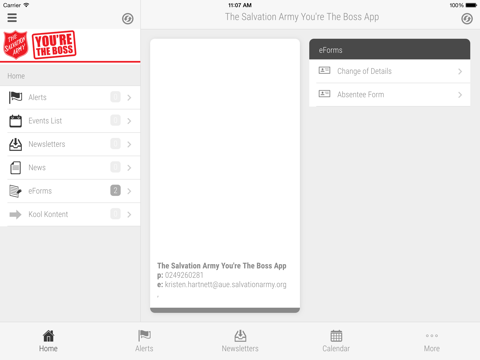Screen dimensions: 480x360
Task: Tap the refresh icon beside the app title
Action: pos(467,19)
